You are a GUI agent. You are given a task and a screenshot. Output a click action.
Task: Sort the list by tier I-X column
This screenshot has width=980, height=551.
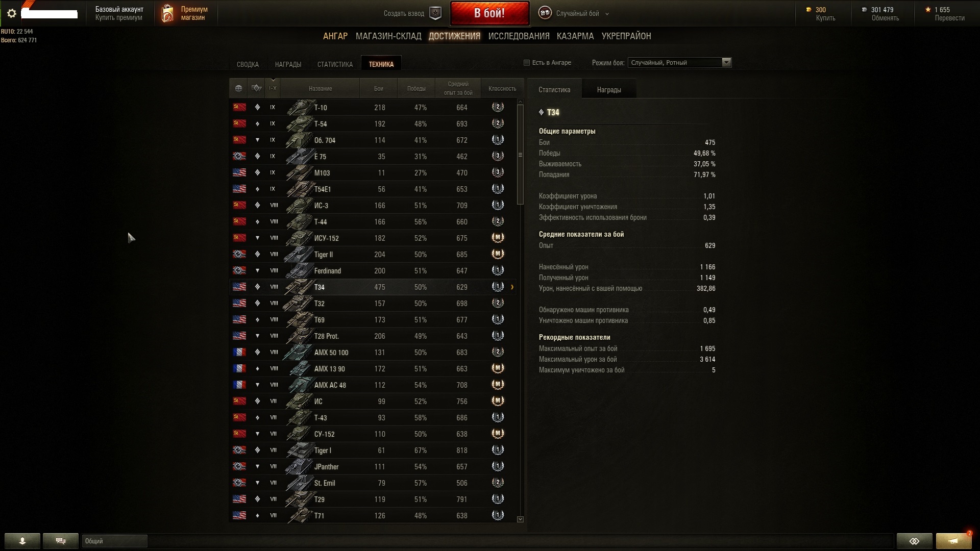click(x=273, y=88)
